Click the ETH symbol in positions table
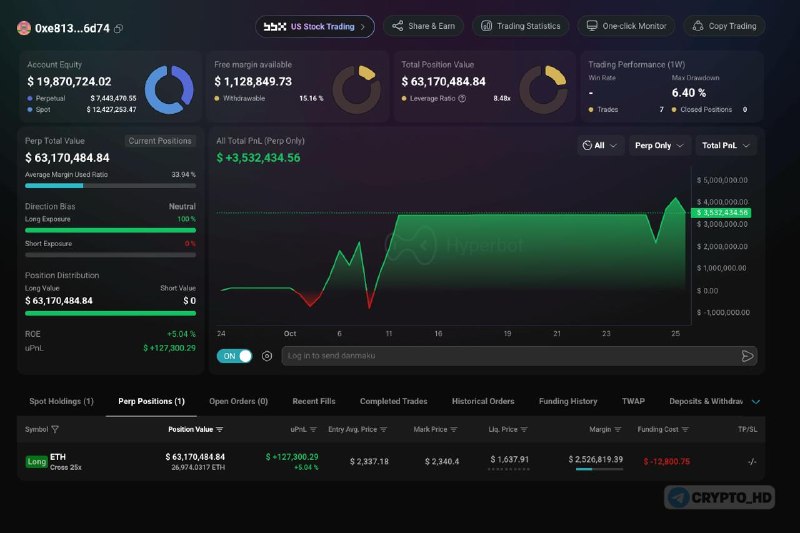This screenshot has width=800, height=533. pos(58,457)
